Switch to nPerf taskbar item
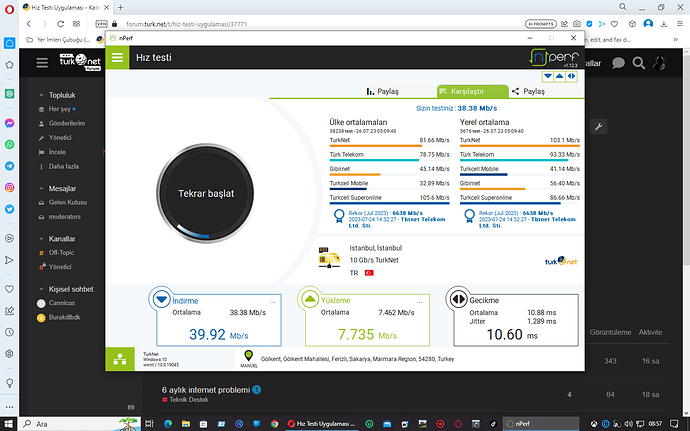 pos(541,424)
